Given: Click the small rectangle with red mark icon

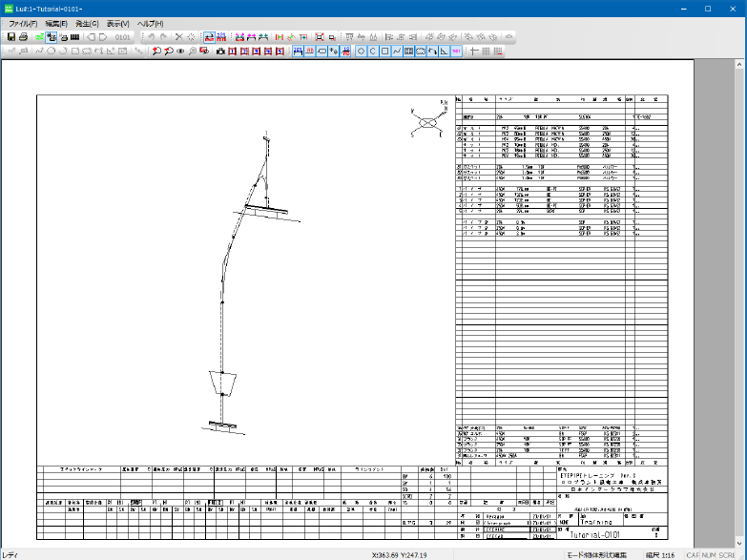Looking at the screenshot, I should [332, 36].
